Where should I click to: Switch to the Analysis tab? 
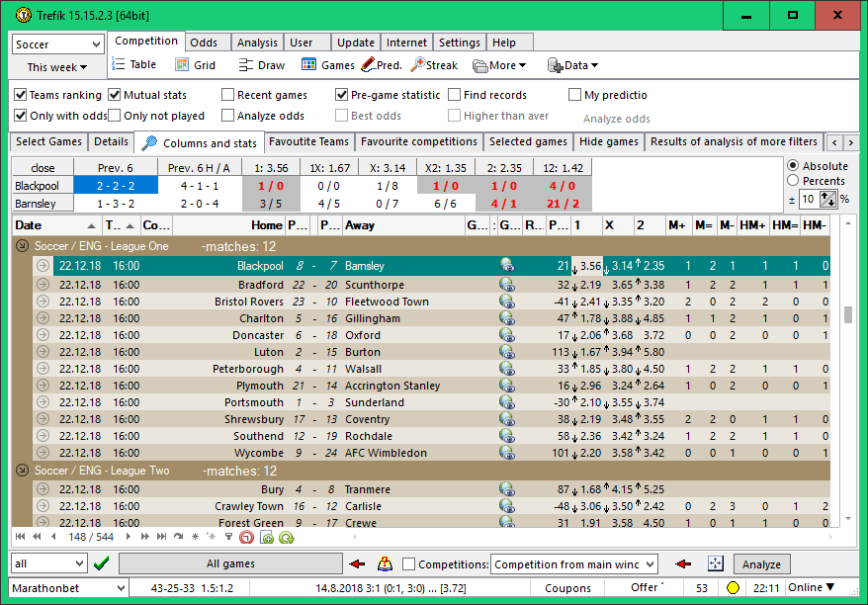257,43
